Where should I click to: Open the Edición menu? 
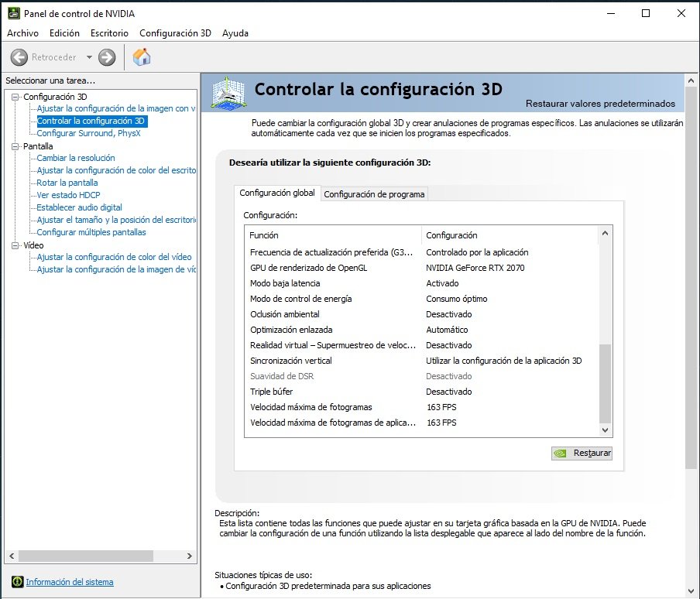point(64,33)
